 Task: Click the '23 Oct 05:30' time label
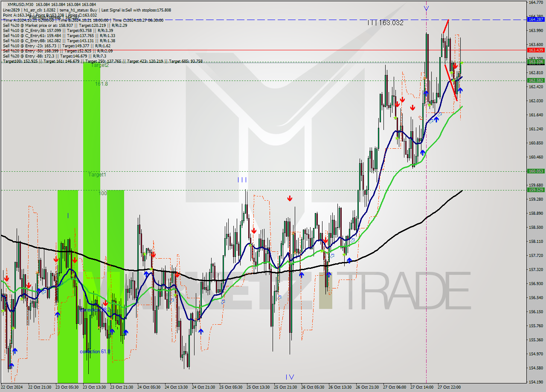[67, 387]
